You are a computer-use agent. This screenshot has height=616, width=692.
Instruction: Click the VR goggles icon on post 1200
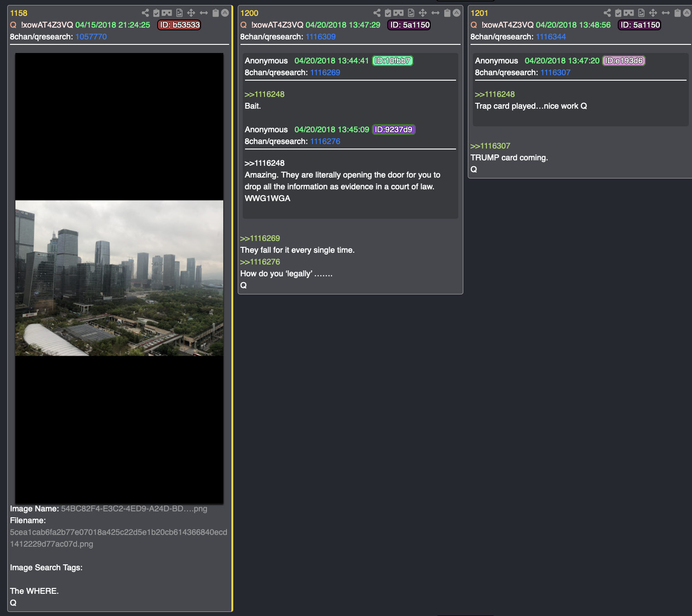click(399, 13)
